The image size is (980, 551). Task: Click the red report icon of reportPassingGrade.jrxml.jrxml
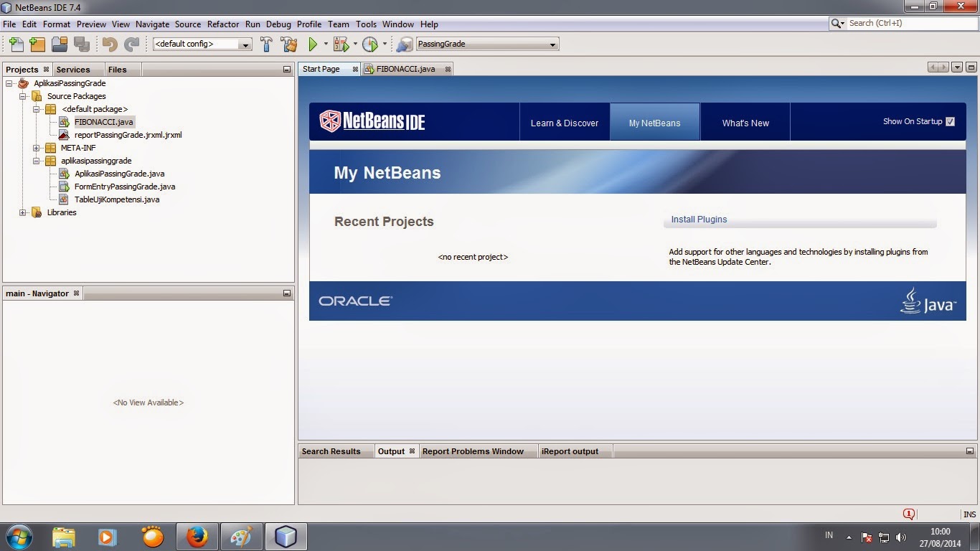65,135
